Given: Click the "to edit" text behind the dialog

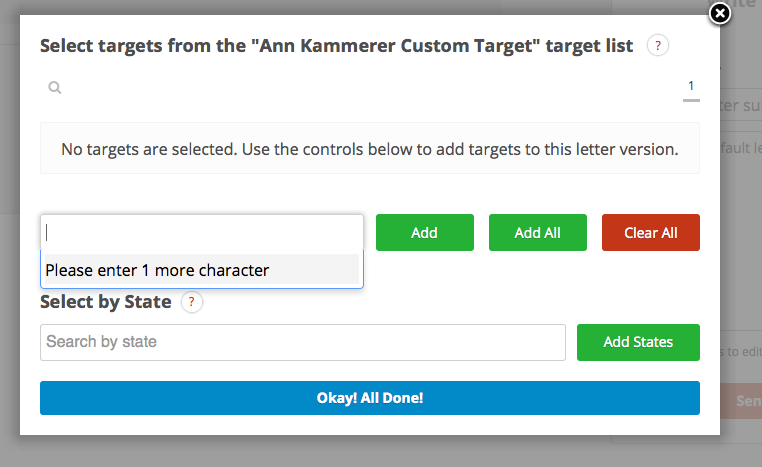Looking at the screenshot, I should point(744,351).
